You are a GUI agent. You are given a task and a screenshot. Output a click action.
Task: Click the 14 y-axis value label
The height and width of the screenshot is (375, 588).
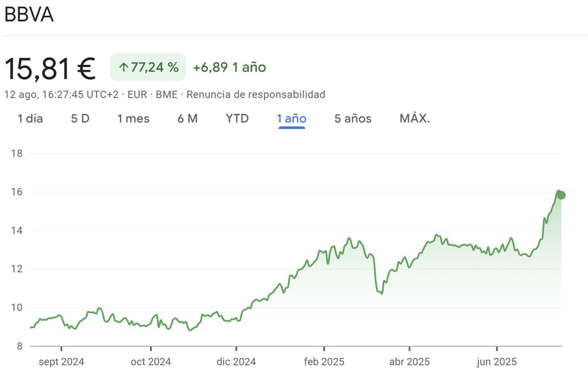tap(17, 231)
